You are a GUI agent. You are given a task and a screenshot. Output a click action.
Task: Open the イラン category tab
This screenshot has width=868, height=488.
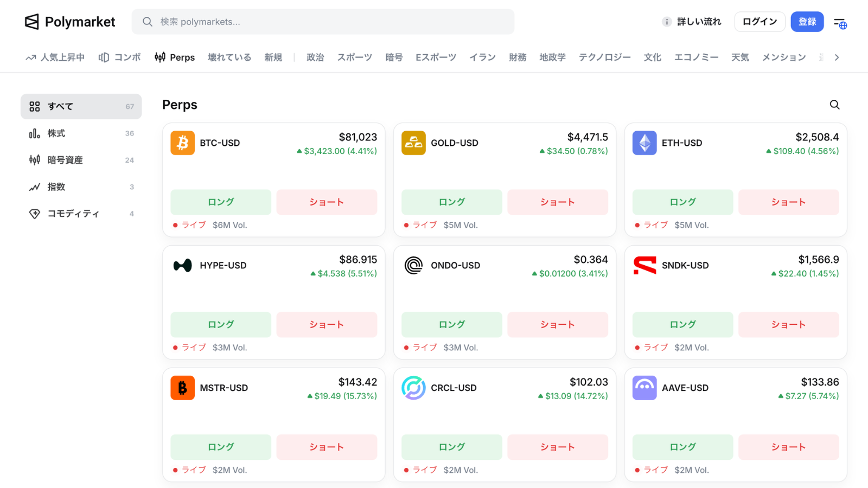coord(483,57)
